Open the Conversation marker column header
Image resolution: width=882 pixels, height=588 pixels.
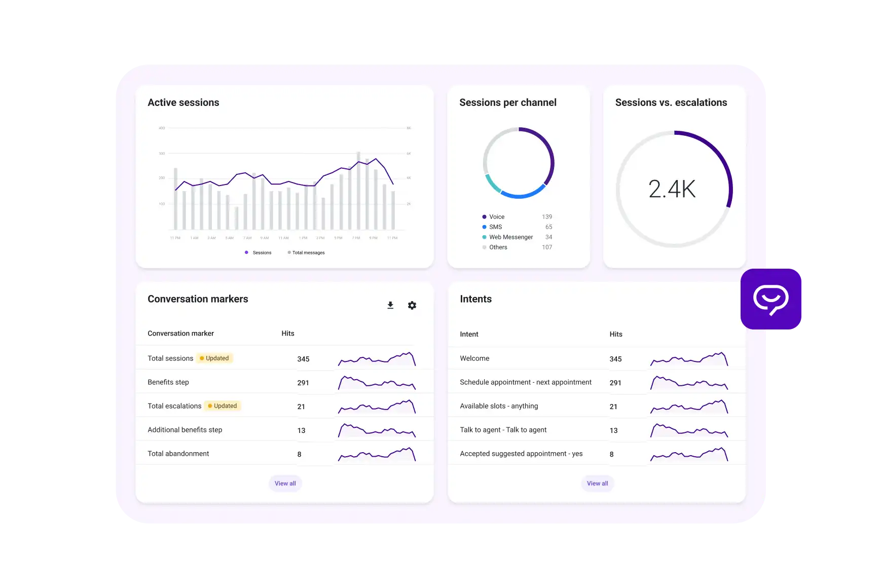(180, 333)
